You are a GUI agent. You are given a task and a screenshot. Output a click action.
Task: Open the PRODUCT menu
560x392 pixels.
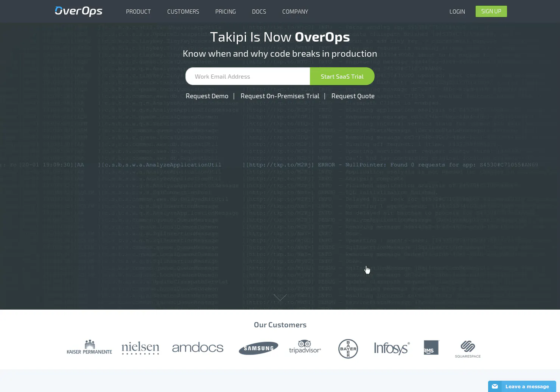click(x=138, y=12)
